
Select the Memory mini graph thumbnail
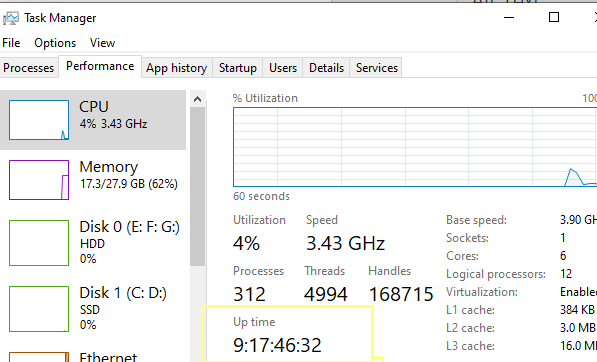pos(39,180)
